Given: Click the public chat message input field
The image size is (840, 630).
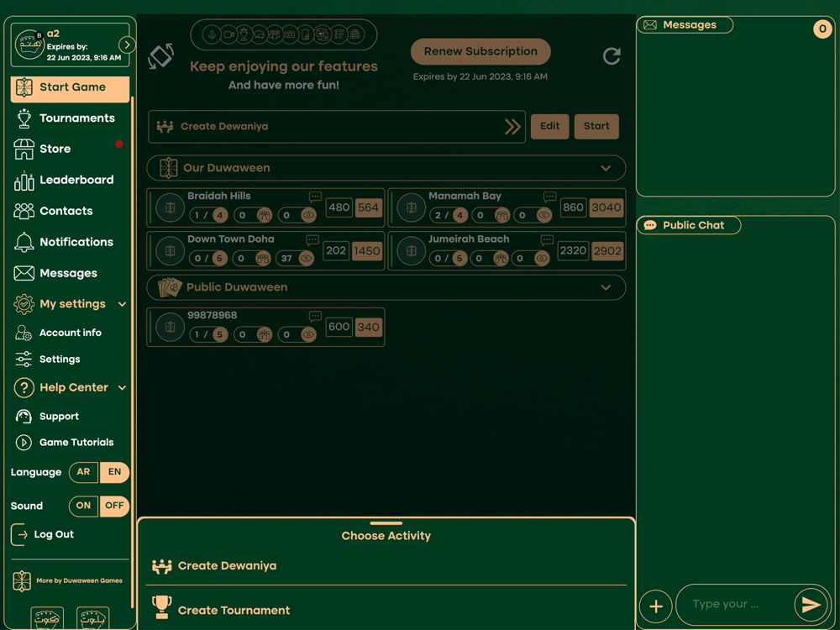Looking at the screenshot, I should coord(734,604).
